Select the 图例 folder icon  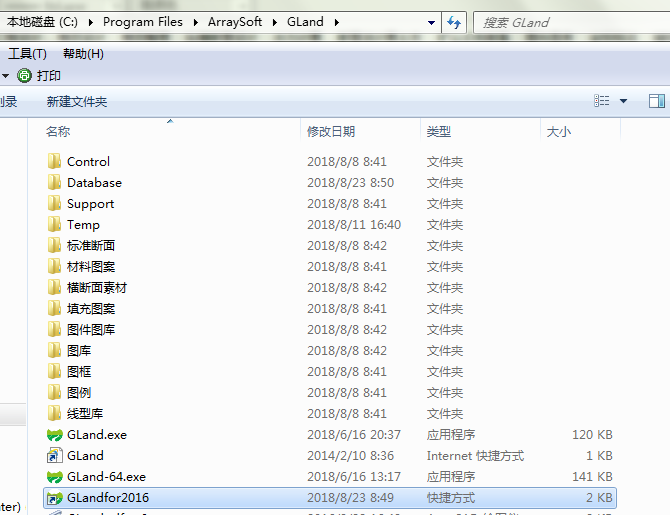coord(54,392)
